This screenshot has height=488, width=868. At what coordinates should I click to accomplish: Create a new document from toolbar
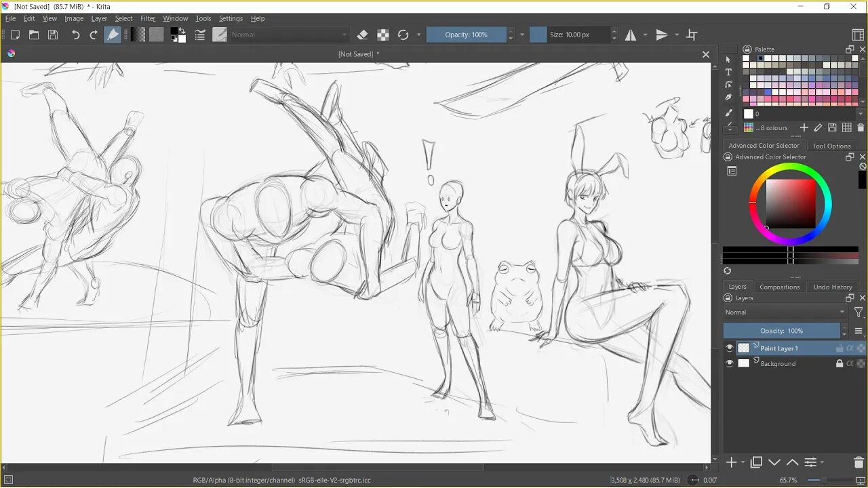coord(15,35)
